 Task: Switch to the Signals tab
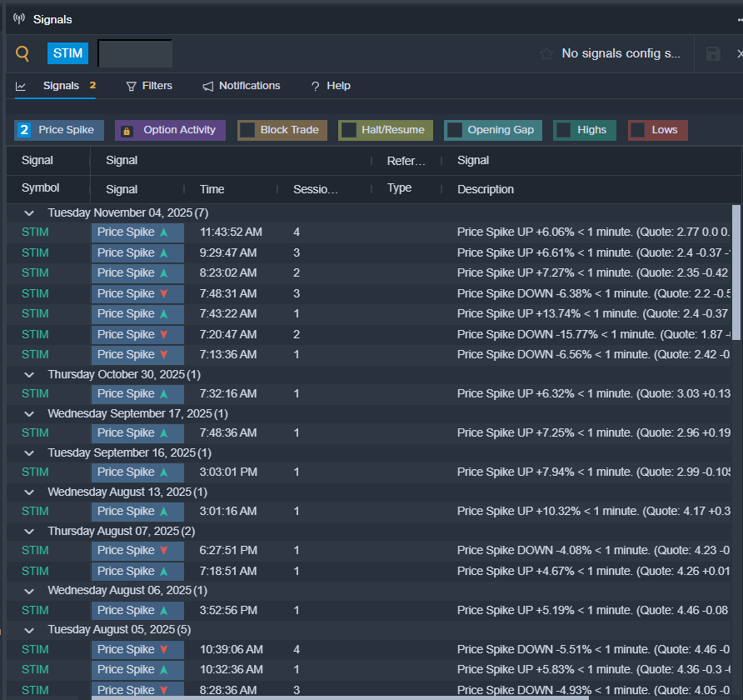click(61, 86)
